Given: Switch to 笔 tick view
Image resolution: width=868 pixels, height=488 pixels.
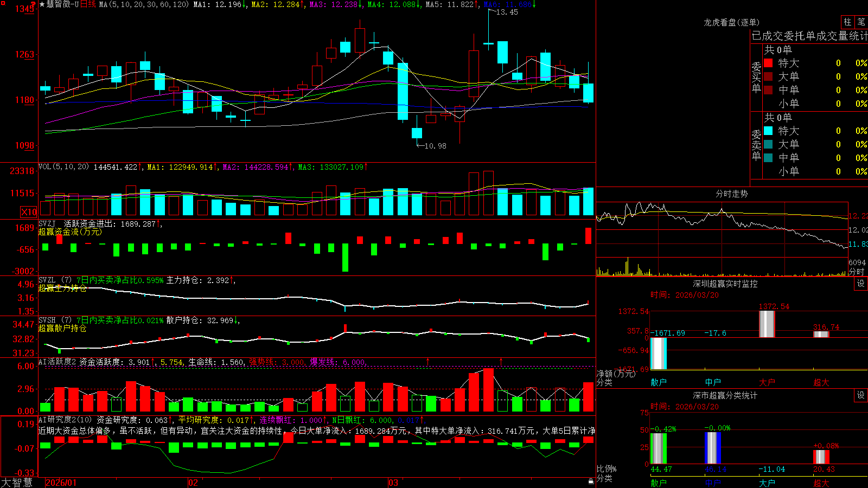Looking at the screenshot, I should pos(861,22).
